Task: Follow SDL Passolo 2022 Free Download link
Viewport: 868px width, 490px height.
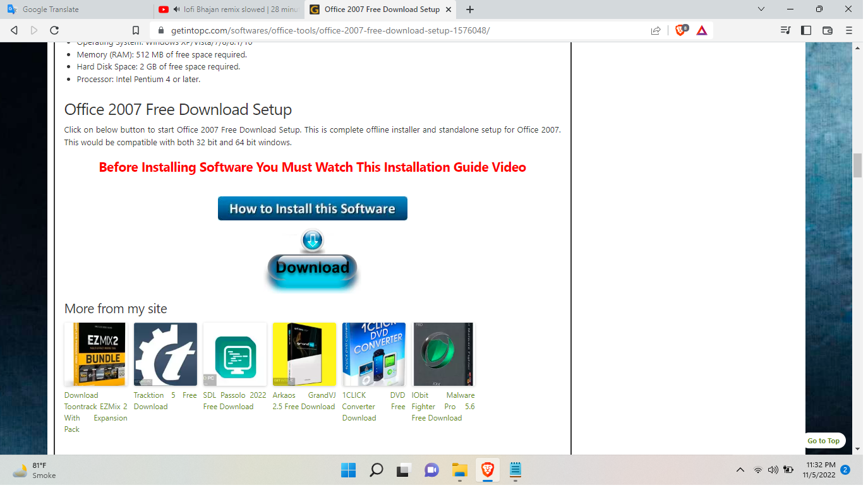Action: tap(235, 401)
